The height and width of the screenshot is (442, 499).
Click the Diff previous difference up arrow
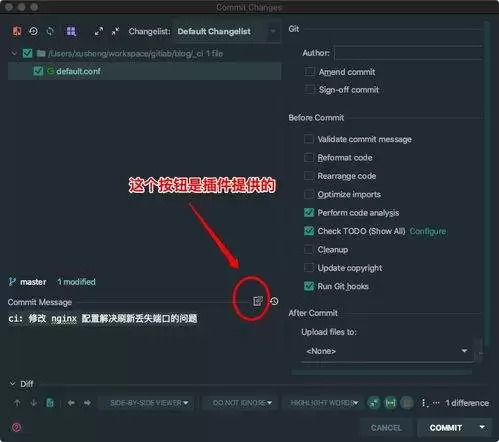(x=17, y=403)
